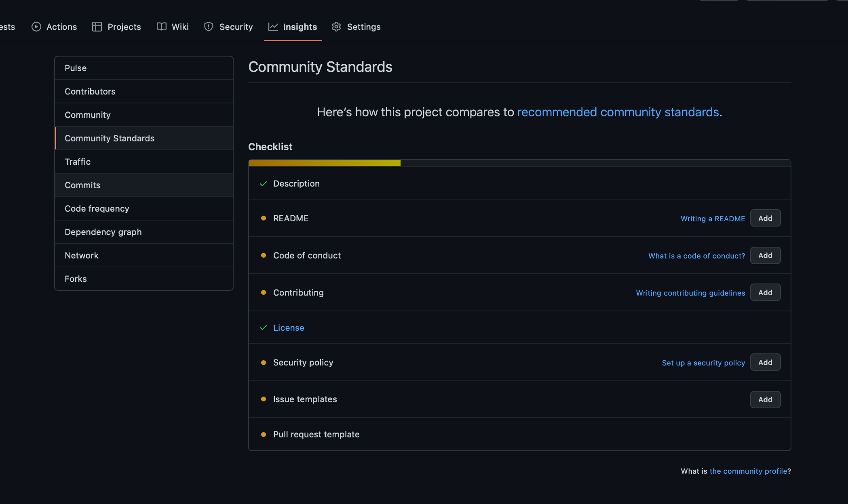Click the green checkmark beside Description
Viewport: 848px width, 504px height.
coord(264,184)
